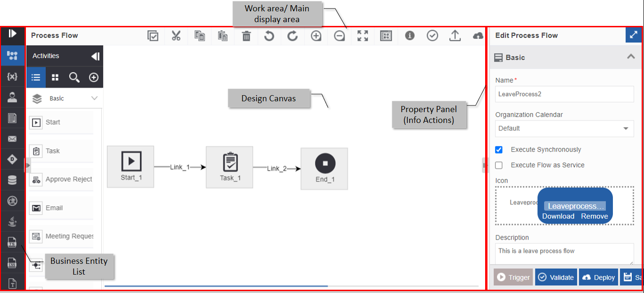
Task: Click left panel collapse arrow handle
Action: coord(27,165)
